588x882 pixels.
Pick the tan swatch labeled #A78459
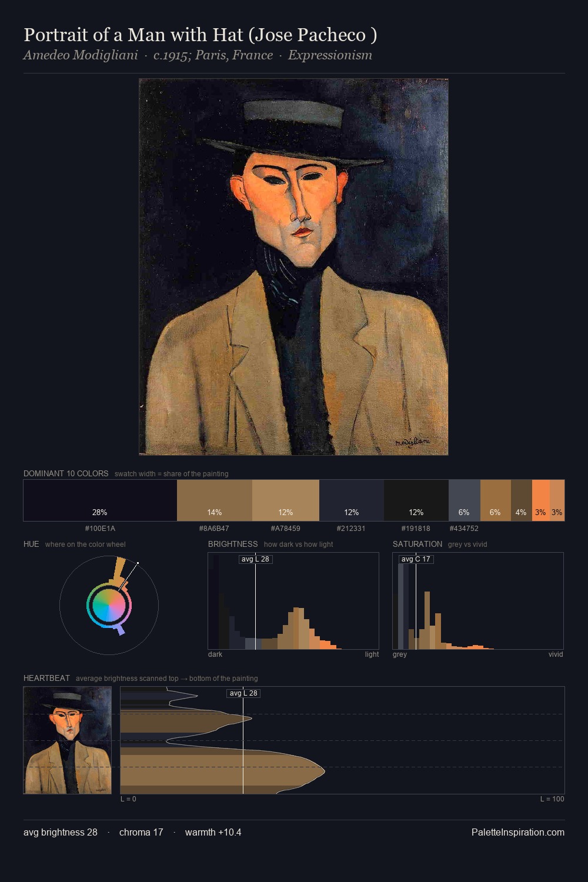tap(286, 500)
